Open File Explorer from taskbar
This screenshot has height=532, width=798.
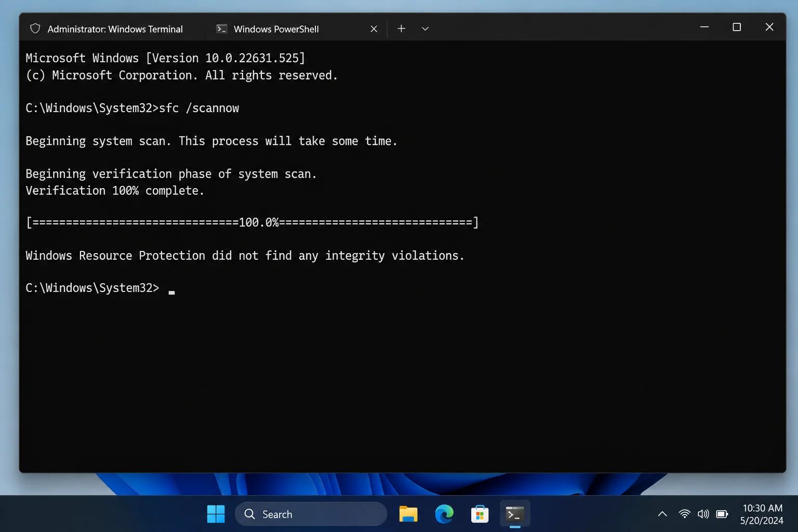tap(408, 514)
